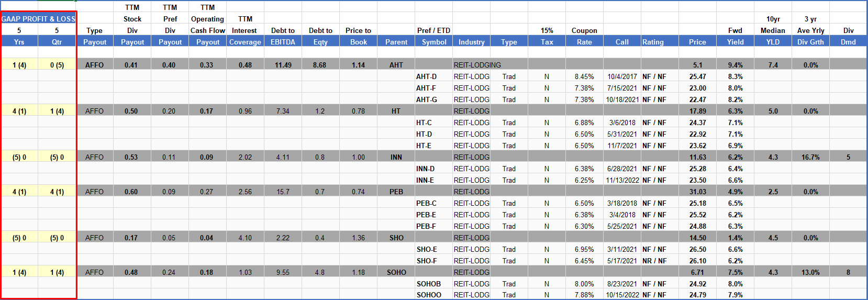
Task: Select the HT-C symbol cell
Action: (x=424, y=123)
